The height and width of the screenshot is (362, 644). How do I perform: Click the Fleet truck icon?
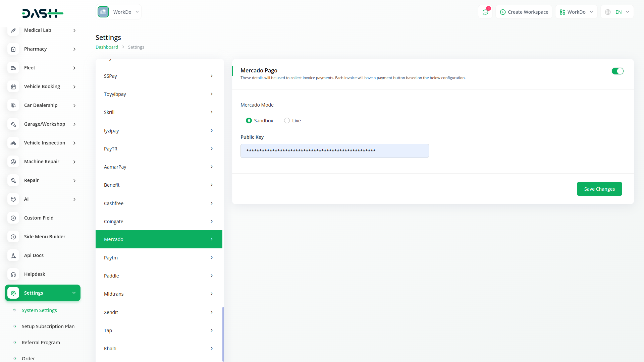pyautogui.click(x=13, y=68)
